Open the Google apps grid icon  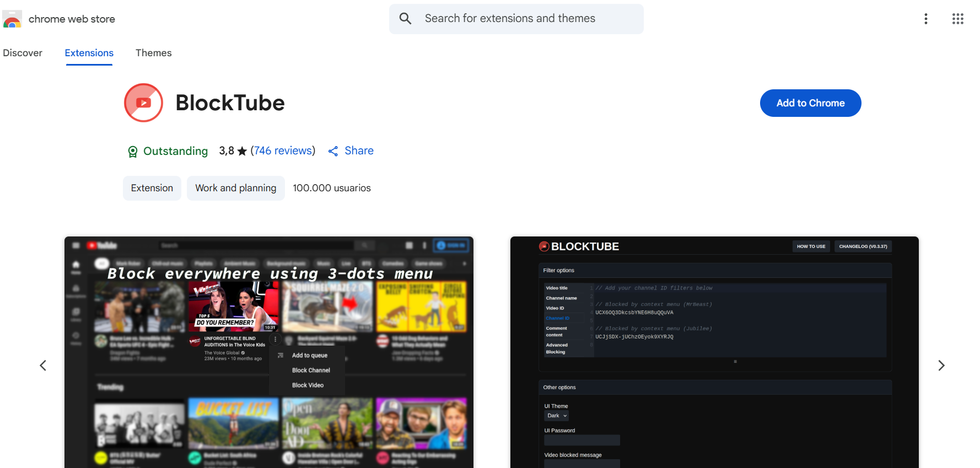tap(957, 19)
